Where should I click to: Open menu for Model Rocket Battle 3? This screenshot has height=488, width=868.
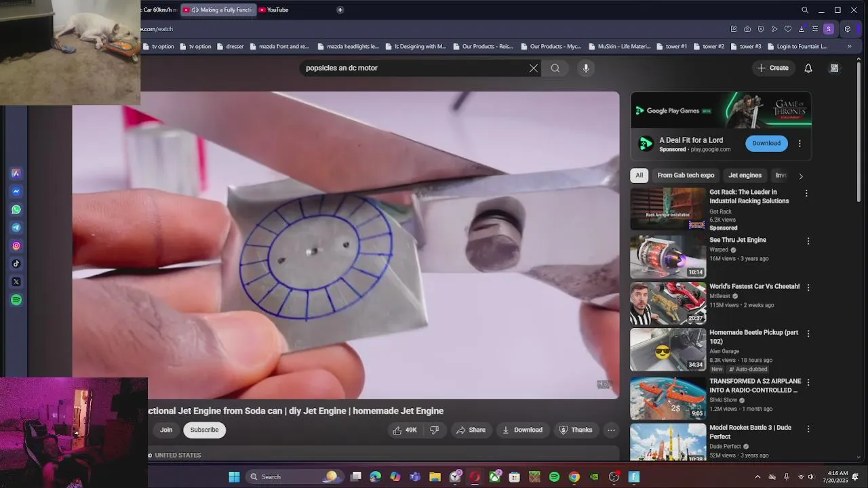point(808,428)
